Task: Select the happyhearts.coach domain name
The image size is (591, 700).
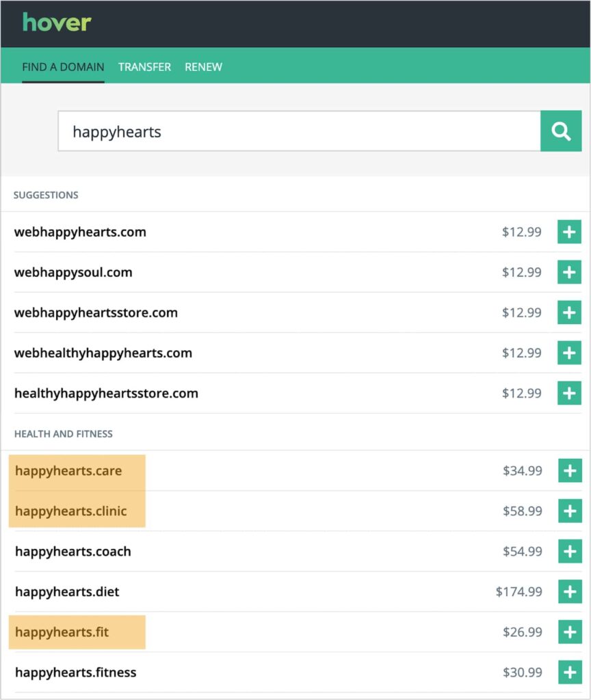Action: pos(73,552)
